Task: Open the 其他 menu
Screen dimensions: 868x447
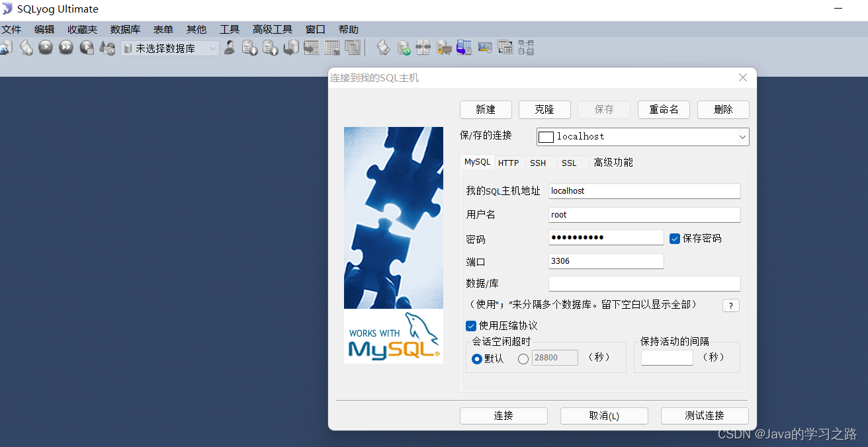Action: point(196,30)
